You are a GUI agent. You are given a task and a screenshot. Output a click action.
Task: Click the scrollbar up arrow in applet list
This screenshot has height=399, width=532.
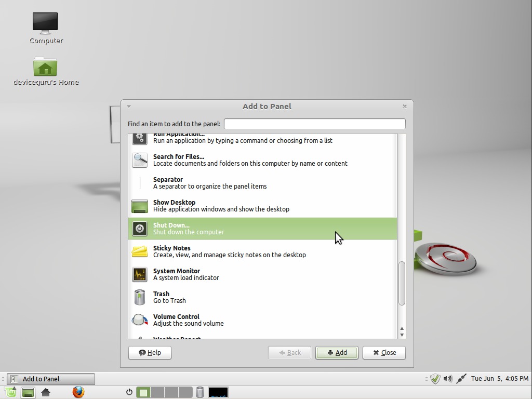point(402,328)
